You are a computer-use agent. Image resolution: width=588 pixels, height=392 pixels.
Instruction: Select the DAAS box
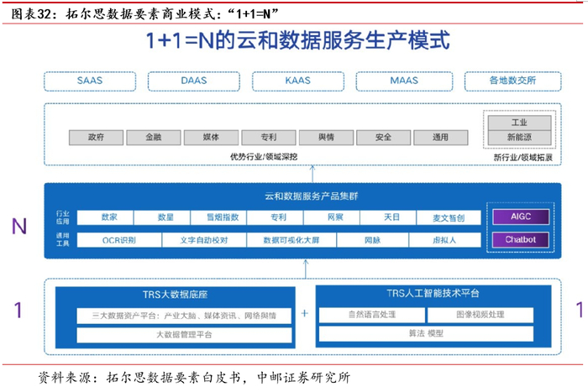tap(194, 81)
